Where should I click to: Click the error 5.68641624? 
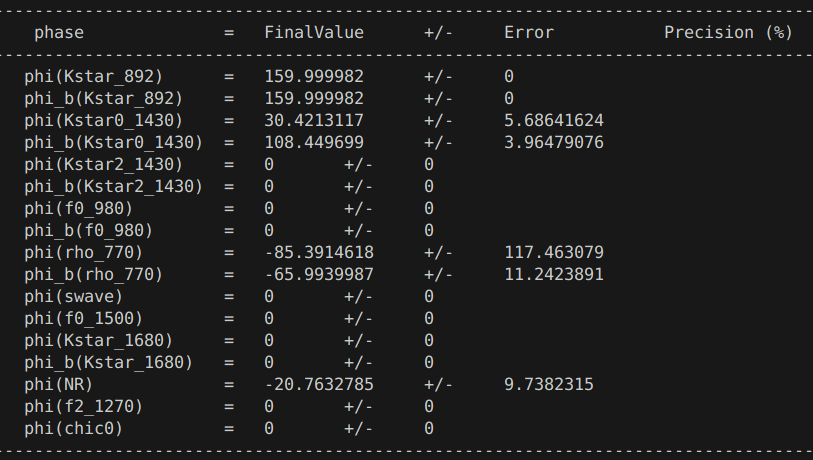click(554, 120)
